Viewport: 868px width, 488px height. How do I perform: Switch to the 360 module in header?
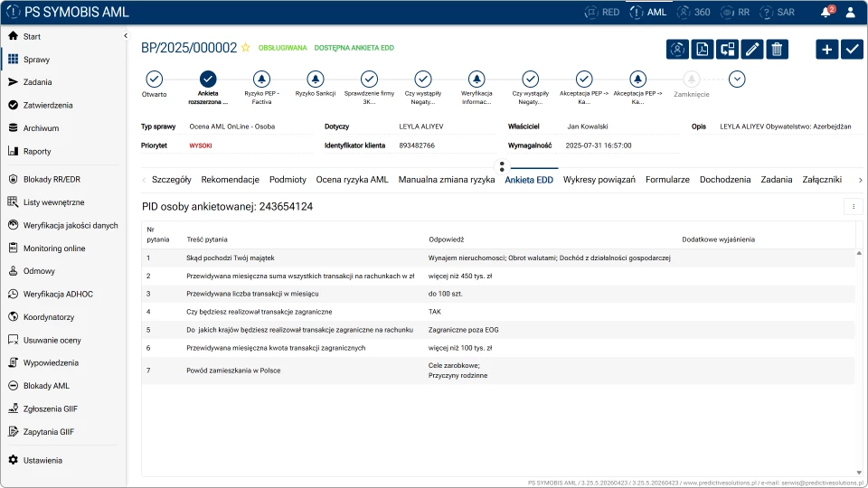(x=693, y=12)
